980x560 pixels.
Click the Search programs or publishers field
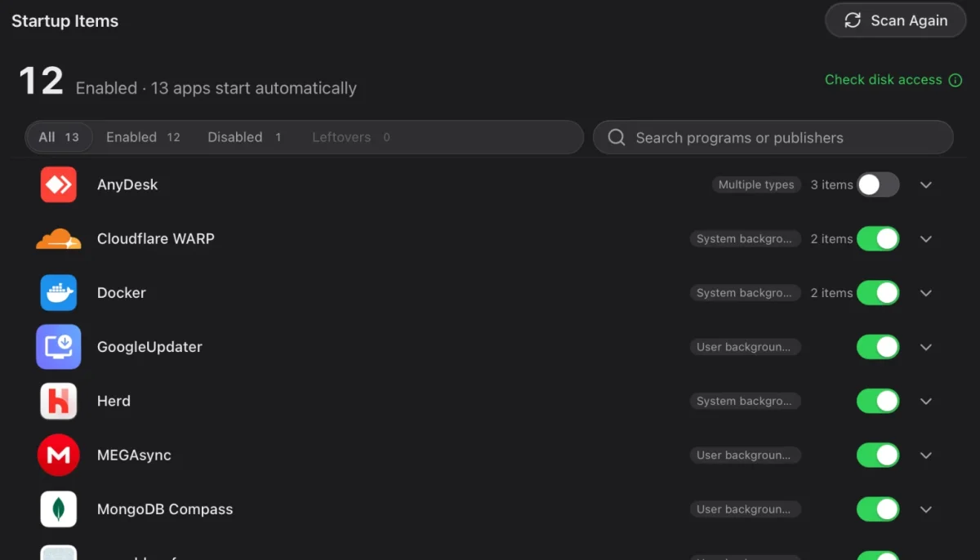click(x=773, y=137)
